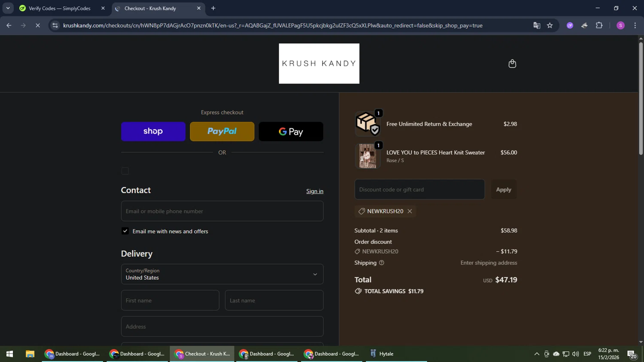This screenshot has width=644, height=362.
Task: Open the Chrome three-dot menu
Action: click(x=635, y=25)
